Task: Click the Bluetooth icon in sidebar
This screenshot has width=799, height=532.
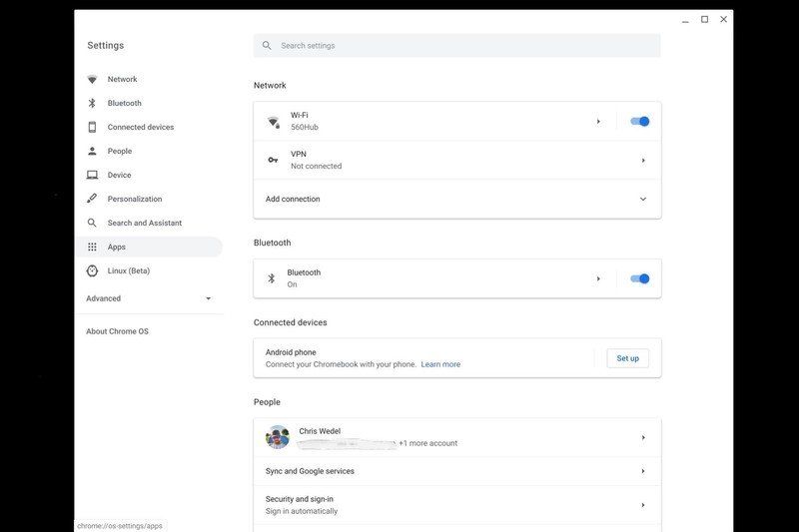Action: click(92, 104)
